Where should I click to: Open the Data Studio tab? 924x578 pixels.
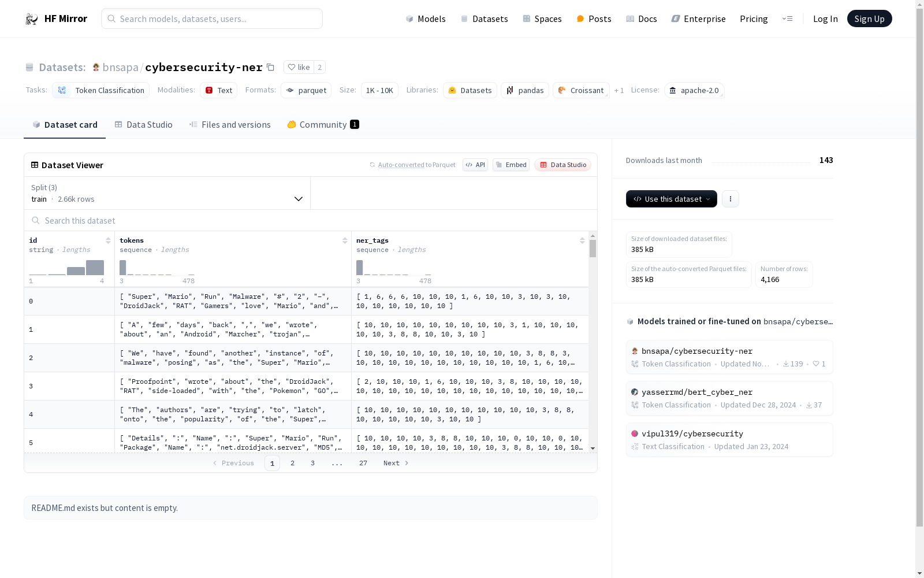[x=143, y=125]
